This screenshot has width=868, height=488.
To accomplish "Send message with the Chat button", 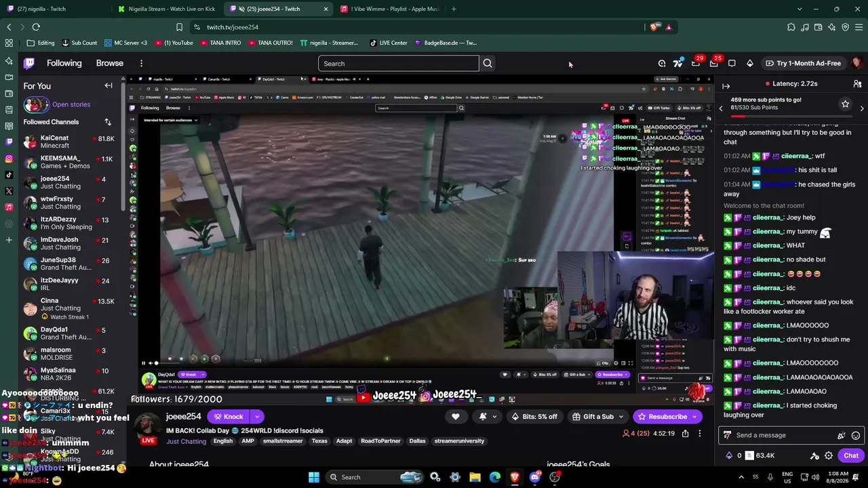I will tap(851, 456).
